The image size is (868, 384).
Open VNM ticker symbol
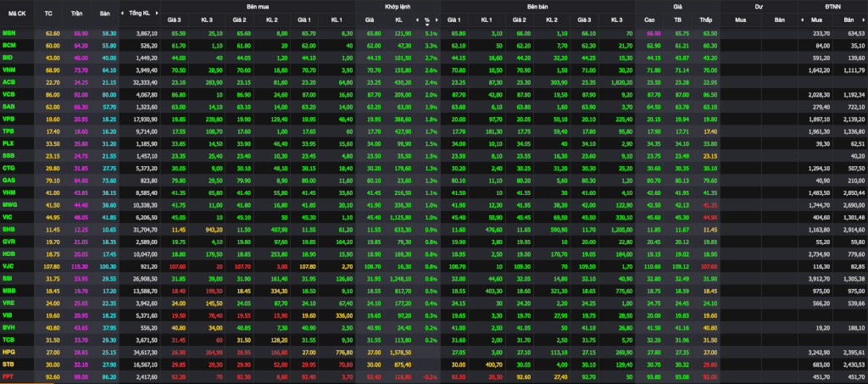(x=8, y=70)
